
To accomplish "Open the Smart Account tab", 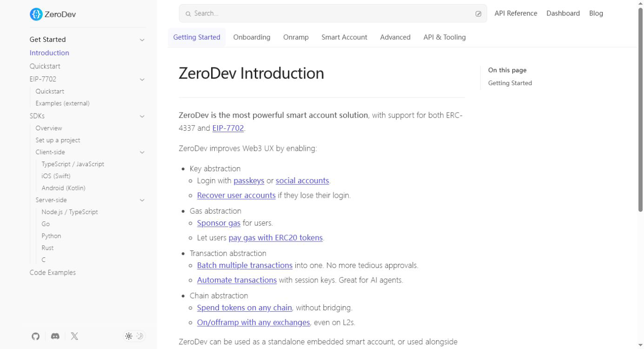I will click(344, 37).
